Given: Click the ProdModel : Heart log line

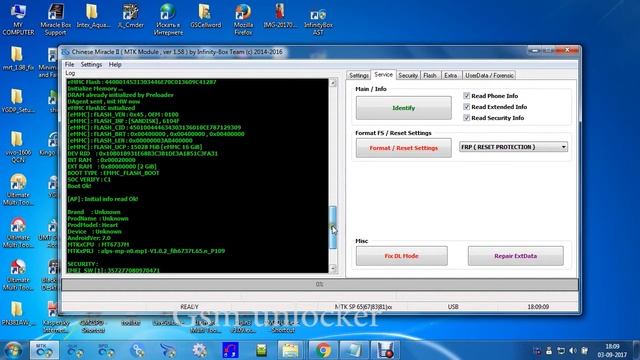Looking at the screenshot, I should [x=93, y=225].
